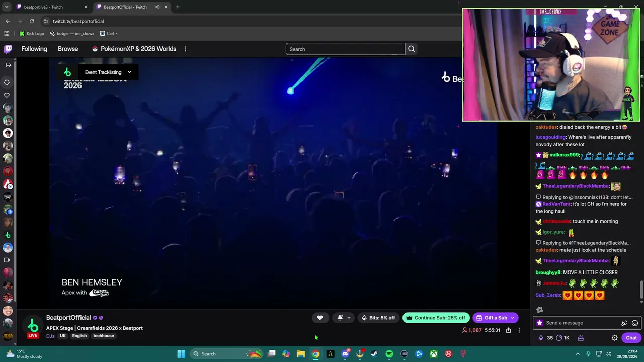644x362 pixels.
Task: Open File Explorer from the taskbar
Action: coord(301,354)
